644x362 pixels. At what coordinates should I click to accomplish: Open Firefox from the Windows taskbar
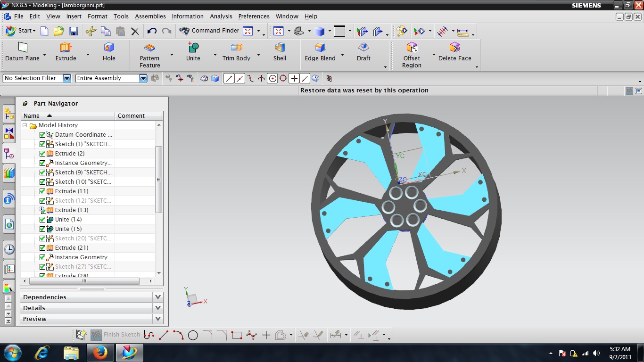(100, 353)
